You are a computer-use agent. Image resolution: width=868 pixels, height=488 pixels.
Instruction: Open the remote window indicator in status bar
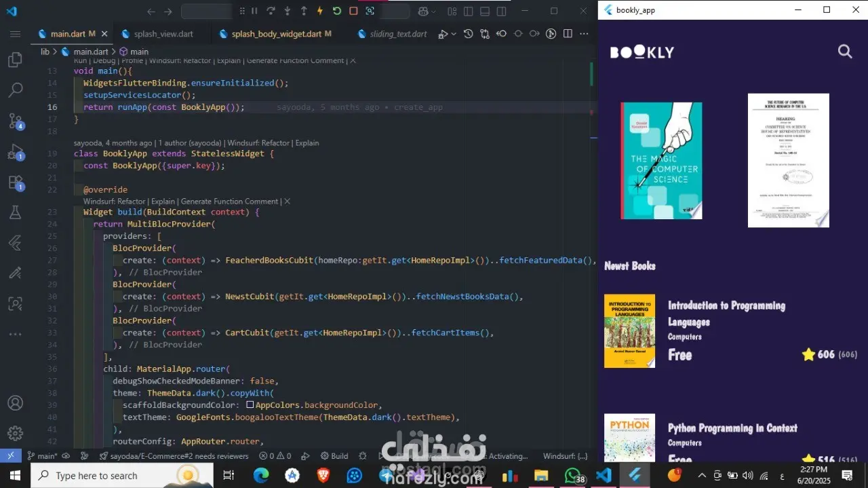[11, 456]
